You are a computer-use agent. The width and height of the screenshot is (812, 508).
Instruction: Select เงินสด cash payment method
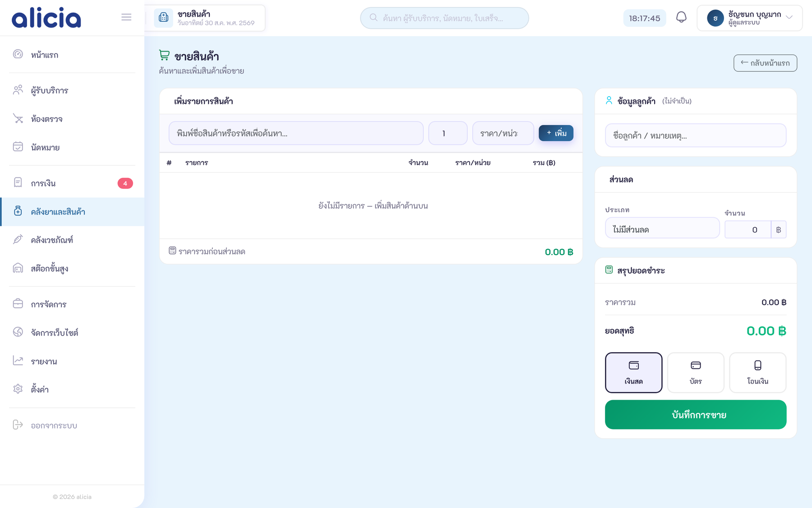click(x=633, y=373)
